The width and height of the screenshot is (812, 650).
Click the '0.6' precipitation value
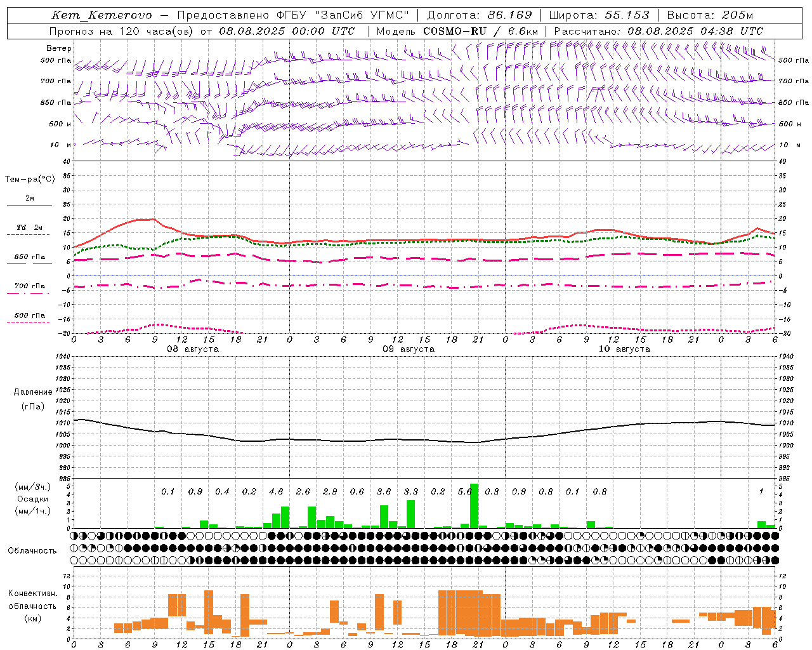click(357, 491)
